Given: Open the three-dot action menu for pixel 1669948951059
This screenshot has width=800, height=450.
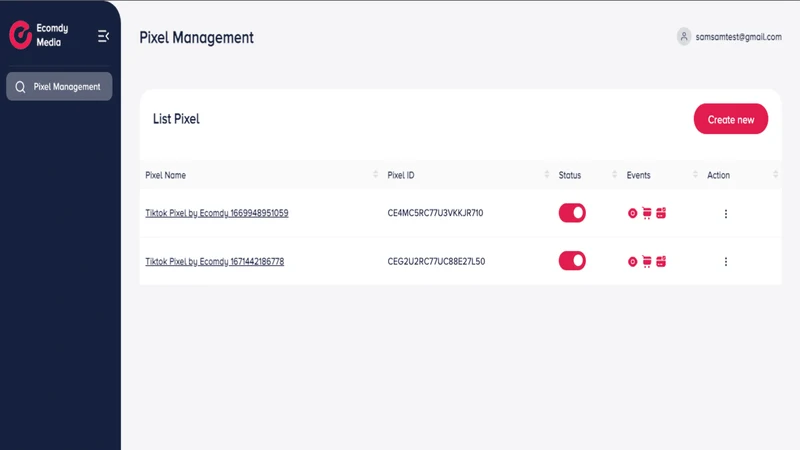Looking at the screenshot, I should (726, 214).
